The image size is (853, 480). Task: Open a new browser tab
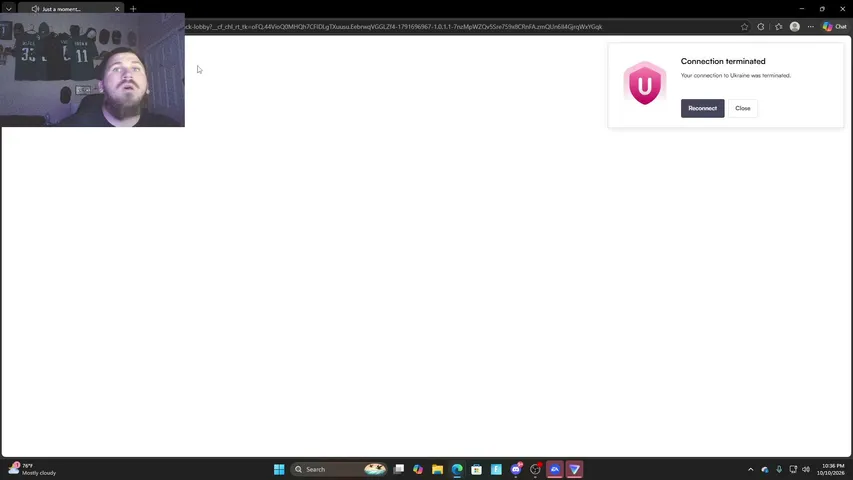click(x=133, y=9)
